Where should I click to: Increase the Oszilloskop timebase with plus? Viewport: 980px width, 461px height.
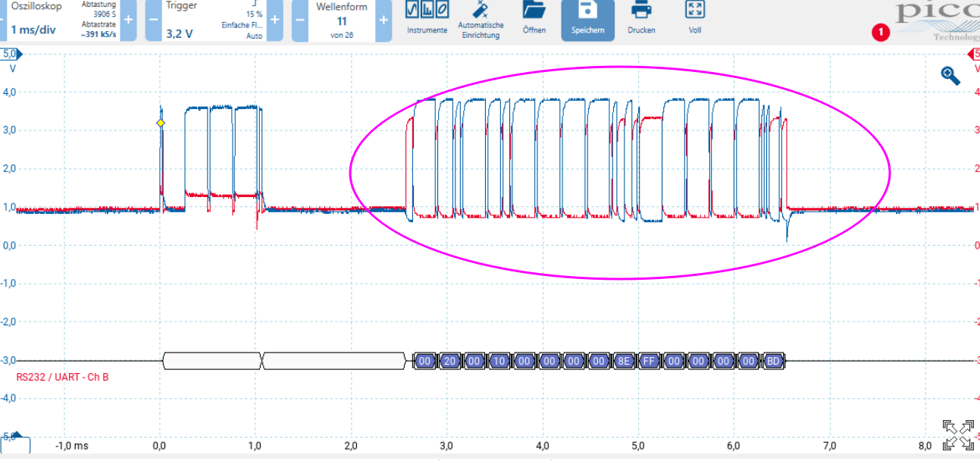click(128, 20)
